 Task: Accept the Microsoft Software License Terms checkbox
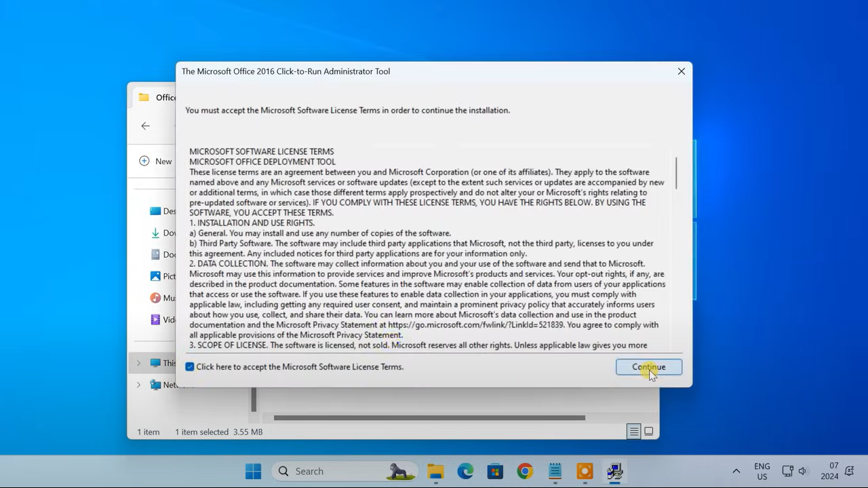click(x=190, y=367)
